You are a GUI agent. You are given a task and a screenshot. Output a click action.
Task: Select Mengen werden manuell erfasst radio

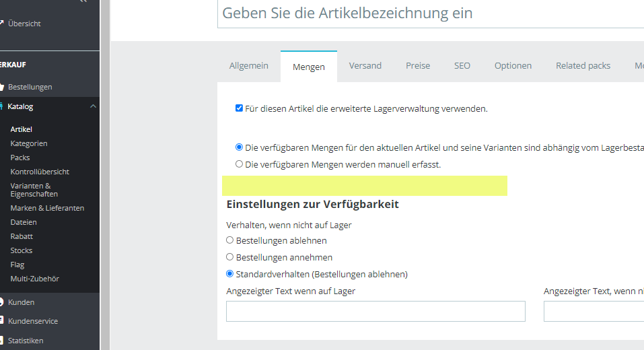click(239, 164)
